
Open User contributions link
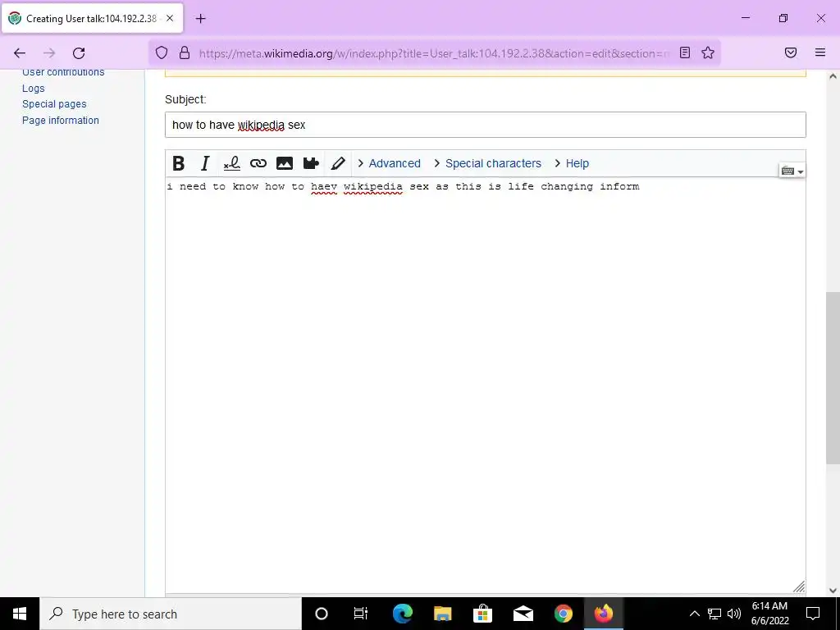[x=63, y=72]
